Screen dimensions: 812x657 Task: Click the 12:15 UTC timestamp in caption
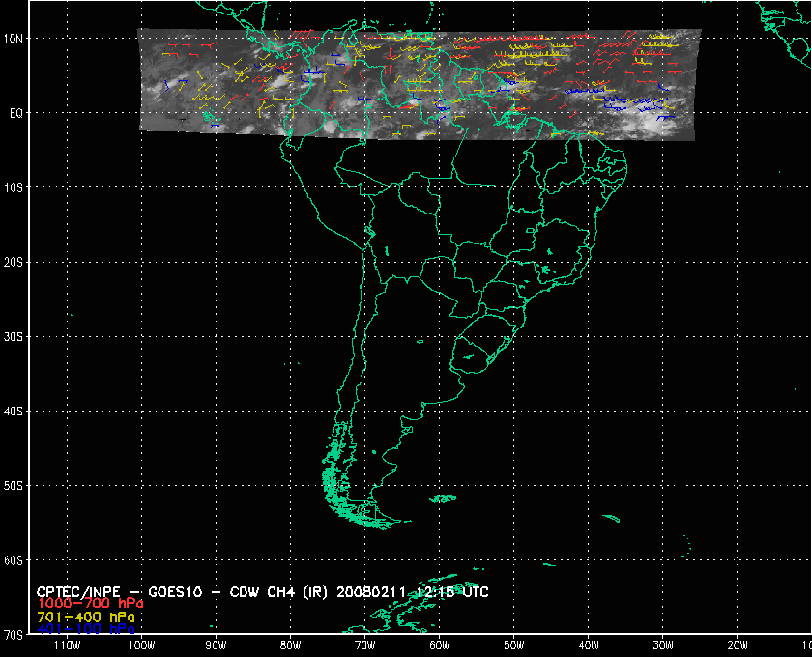click(452, 592)
